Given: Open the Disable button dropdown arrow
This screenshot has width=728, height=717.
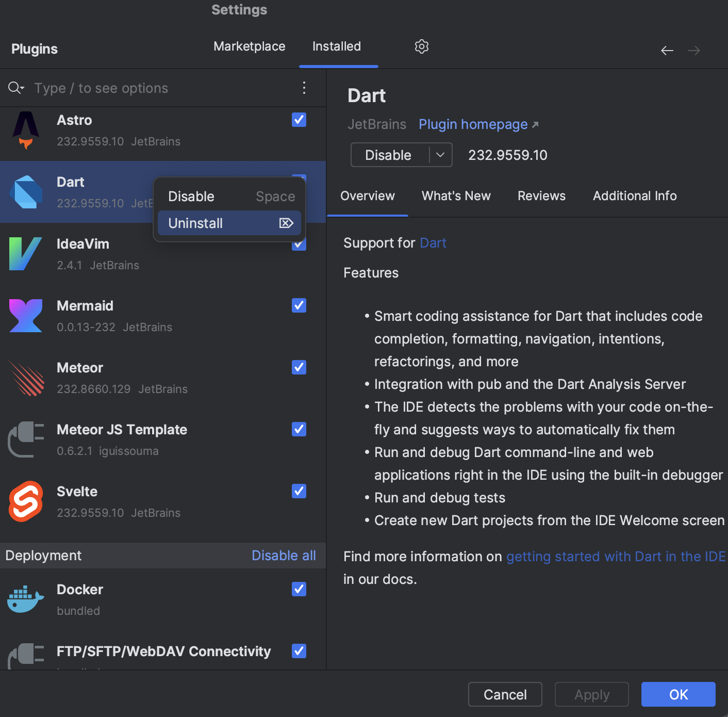Looking at the screenshot, I should tap(441, 155).
